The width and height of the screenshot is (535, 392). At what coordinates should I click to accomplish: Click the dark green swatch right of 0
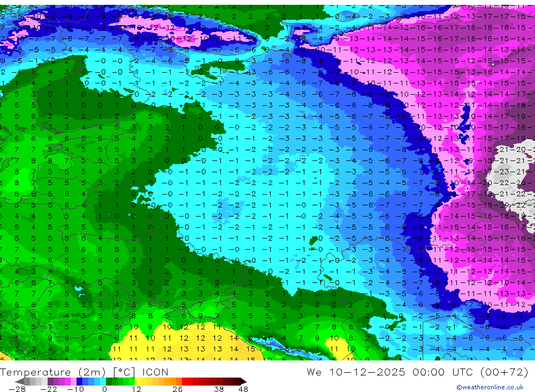pyautogui.click(x=109, y=382)
